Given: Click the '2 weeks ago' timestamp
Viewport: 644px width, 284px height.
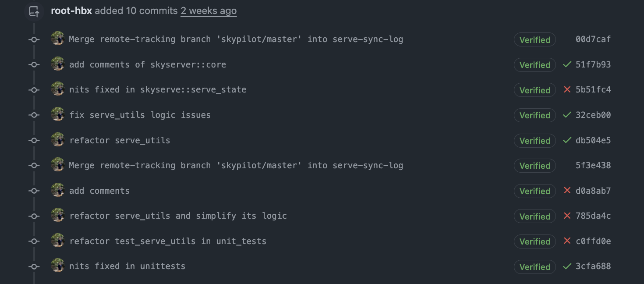Looking at the screenshot, I should [209, 11].
